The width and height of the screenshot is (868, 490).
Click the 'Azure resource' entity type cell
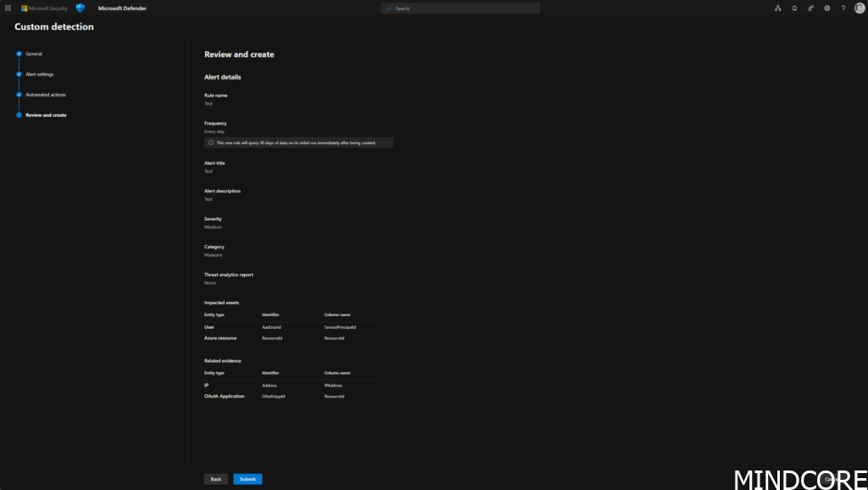(x=220, y=338)
